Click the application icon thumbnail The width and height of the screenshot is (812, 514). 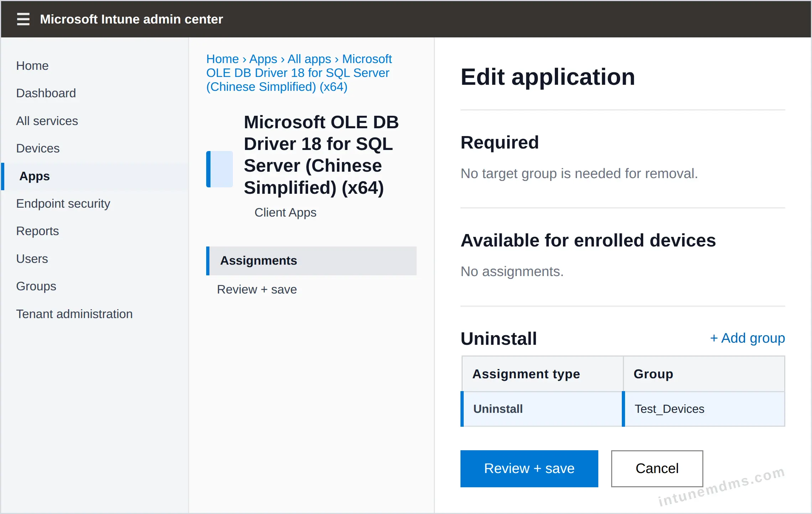pos(219,169)
